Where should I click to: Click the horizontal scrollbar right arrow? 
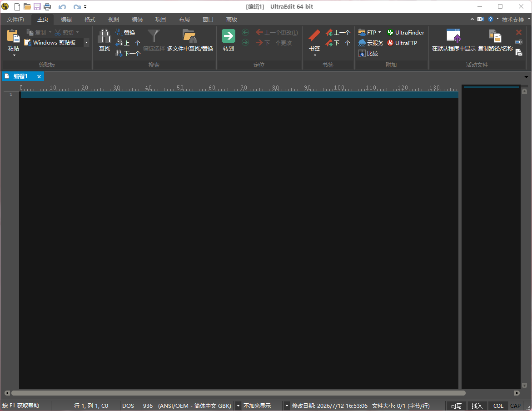point(517,393)
